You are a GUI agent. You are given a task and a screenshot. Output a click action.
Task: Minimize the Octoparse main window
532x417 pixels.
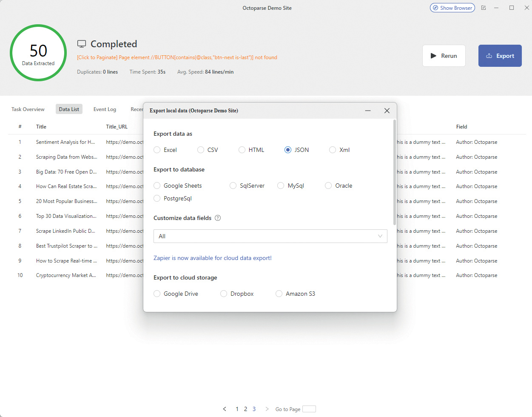click(496, 8)
